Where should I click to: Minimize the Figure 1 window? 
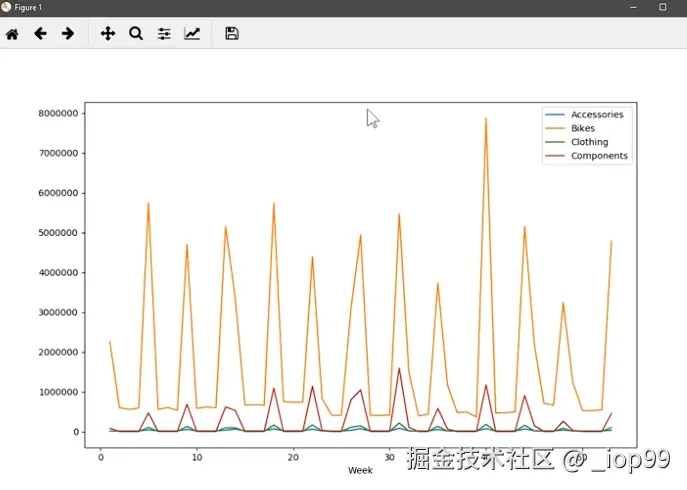point(633,7)
